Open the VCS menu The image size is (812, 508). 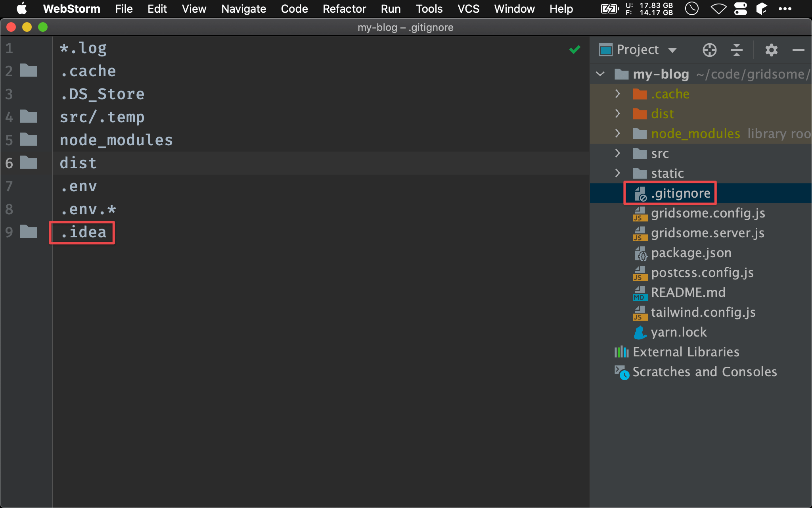click(x=468, y=9)
